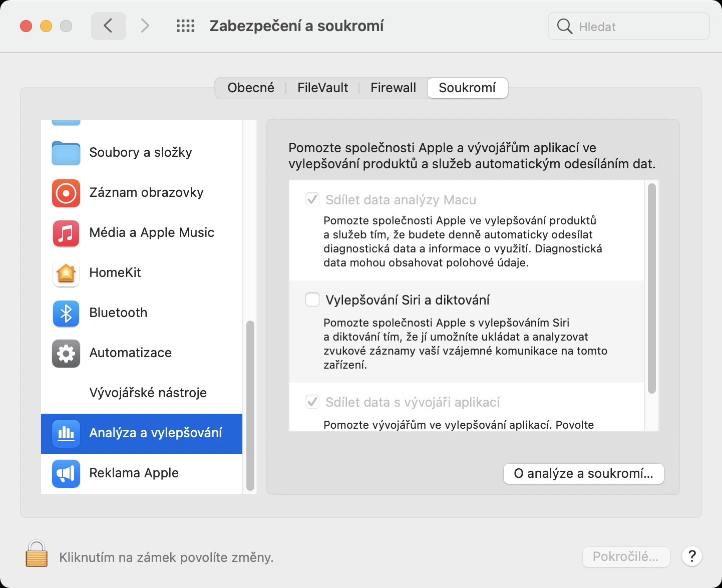Viewport: 722px width, 588px height.
Task: Select the Záznam obrazovky icon
Action: [66, 193]
